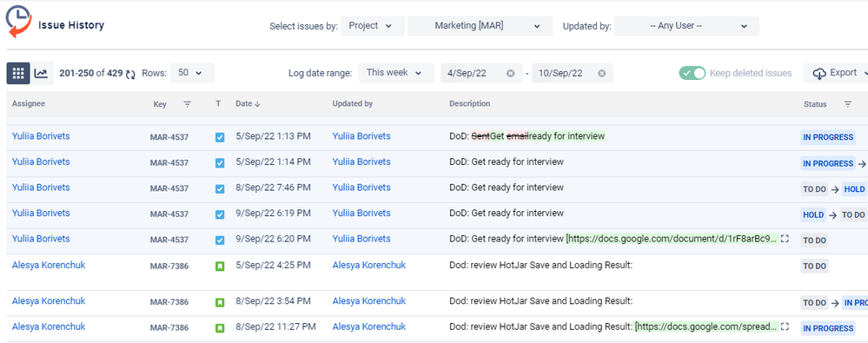Click the Issue History title text
The image size is (868, 343).
click(71, 25)
